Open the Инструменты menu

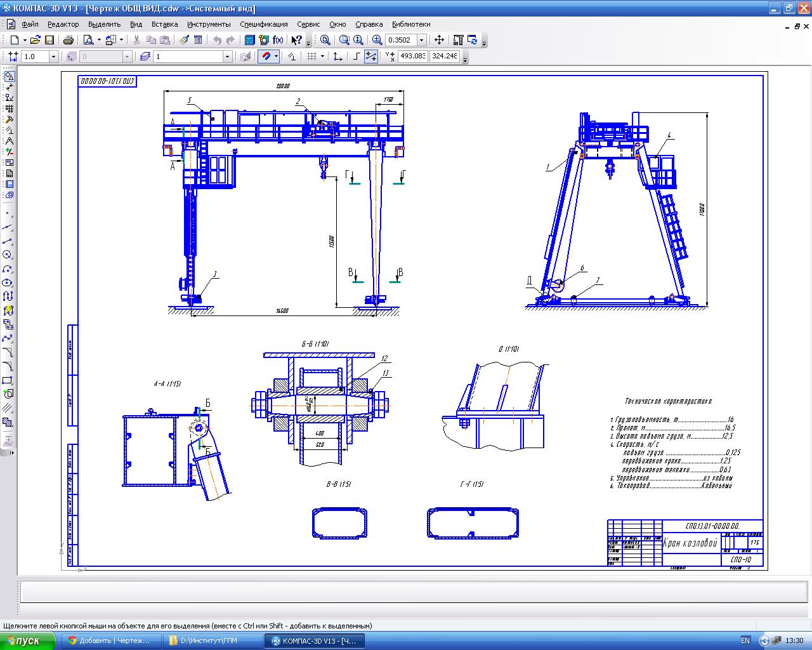pos(209,24)
